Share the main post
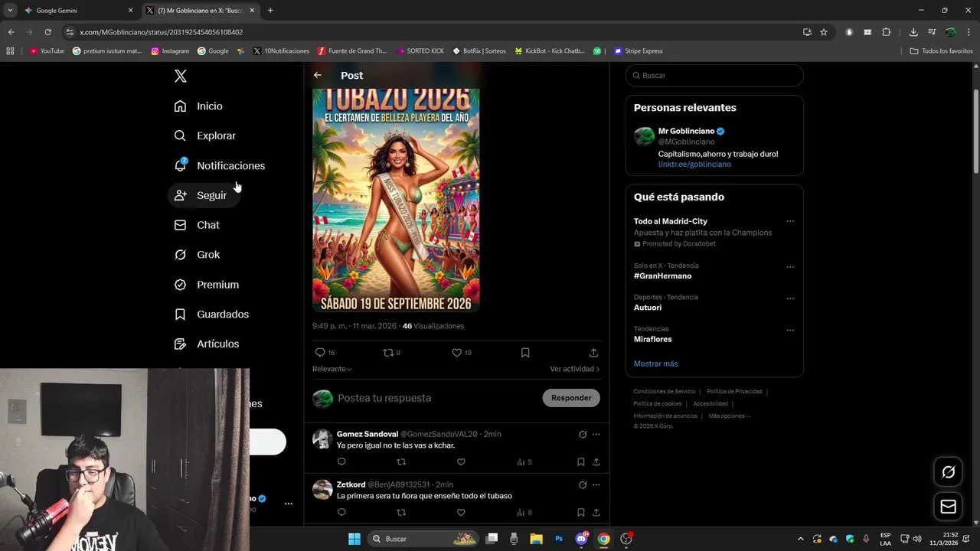The height and width of the screenshot is (551, 980). [x=593, y=353]
